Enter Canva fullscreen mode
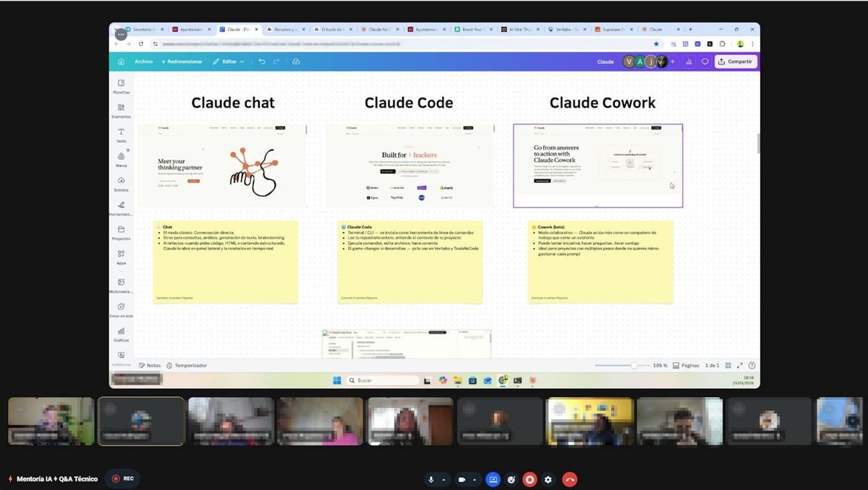The width and height of the screenshot is (868, 490). point(740,366)
